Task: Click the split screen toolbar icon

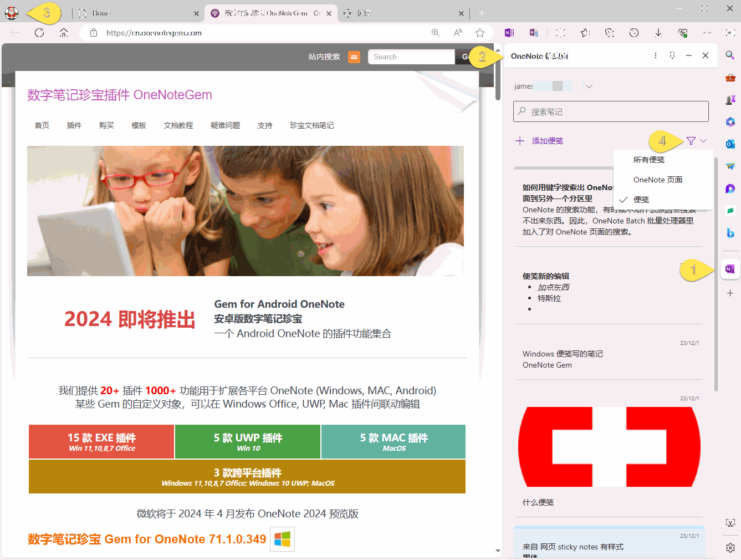Action: (560, 33)
